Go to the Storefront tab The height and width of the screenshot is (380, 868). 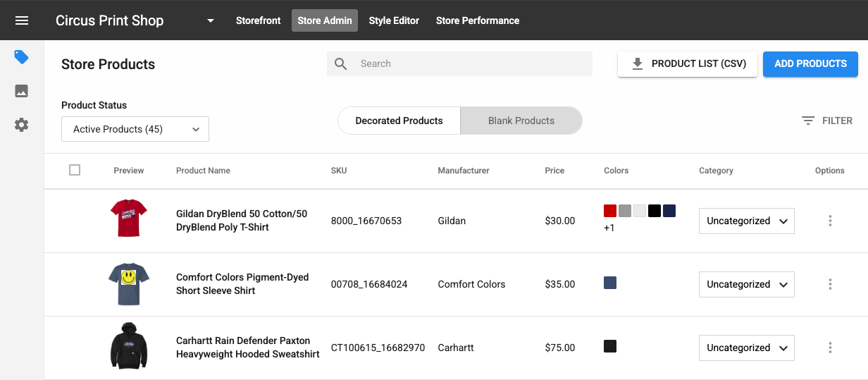tap(259, 20)
